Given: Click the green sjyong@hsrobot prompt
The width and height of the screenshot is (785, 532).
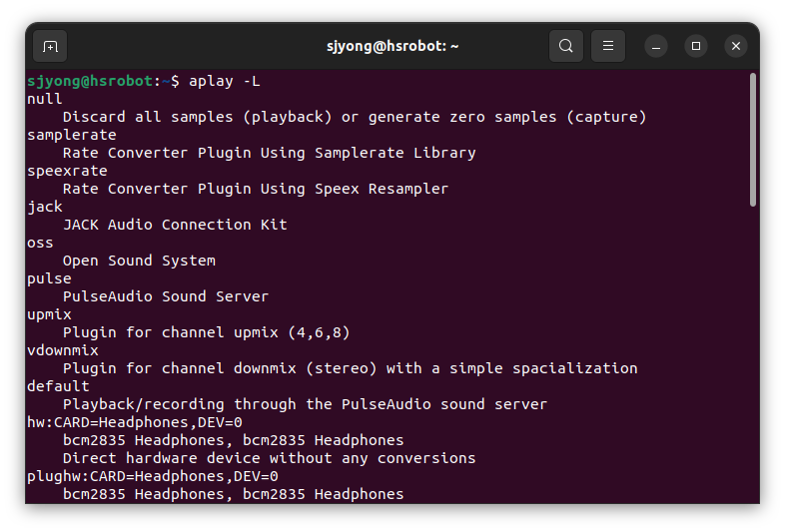Looking at the screenshot, I should pyautogui.click(x=90, y=81).
